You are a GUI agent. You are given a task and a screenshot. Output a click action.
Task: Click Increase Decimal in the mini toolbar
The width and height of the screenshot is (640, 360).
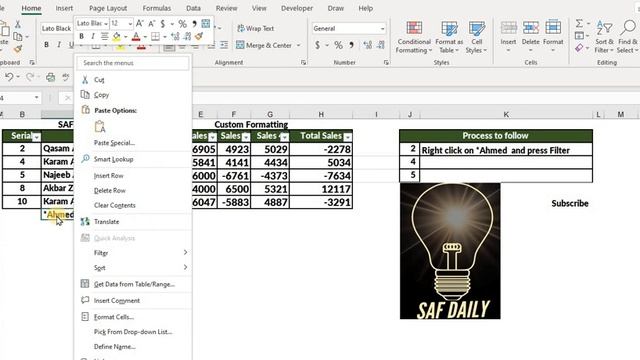(175, 37)
